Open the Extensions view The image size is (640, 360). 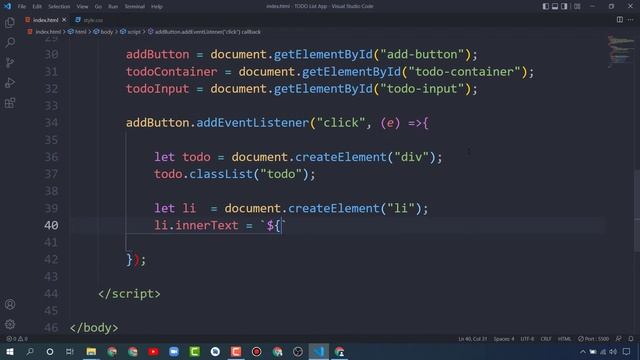(x=10, y=103)
